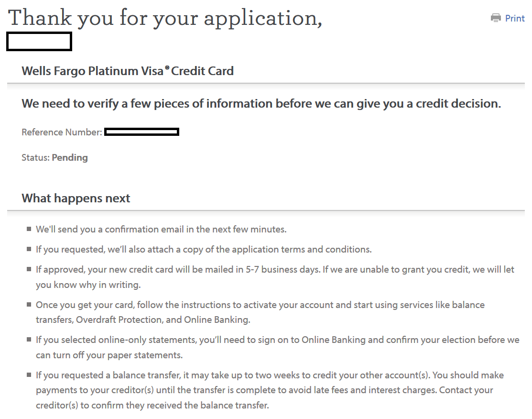This screenshot has width=532, height=419.
Task: Click the Reference Number label
Action: (62, 132)
